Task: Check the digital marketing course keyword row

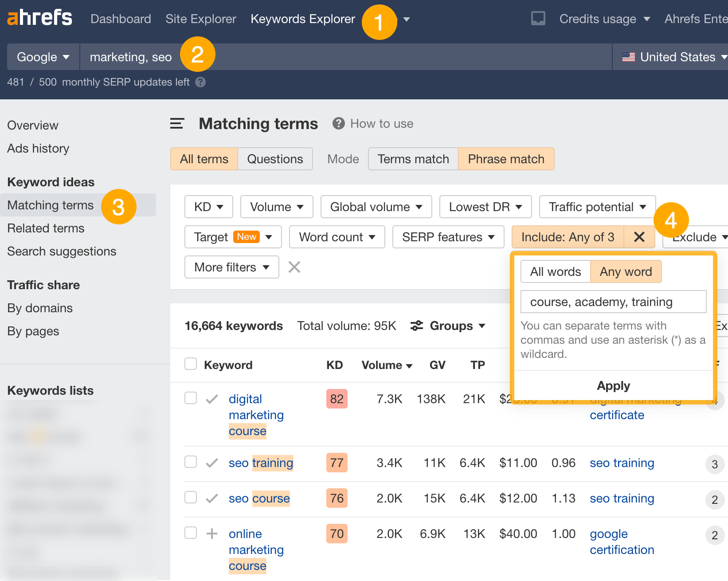Action: (x=190, y=398)
